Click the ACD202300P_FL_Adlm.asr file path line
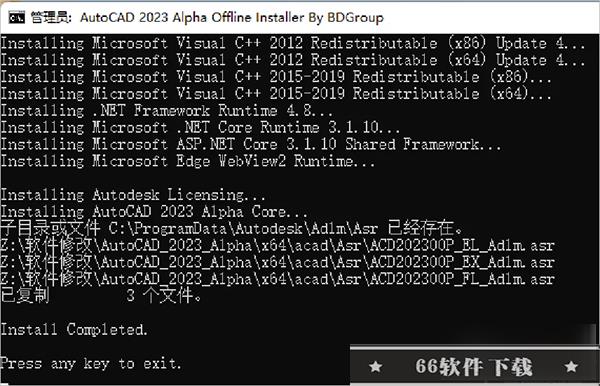The image size is (600, 386). coord(277,279)
